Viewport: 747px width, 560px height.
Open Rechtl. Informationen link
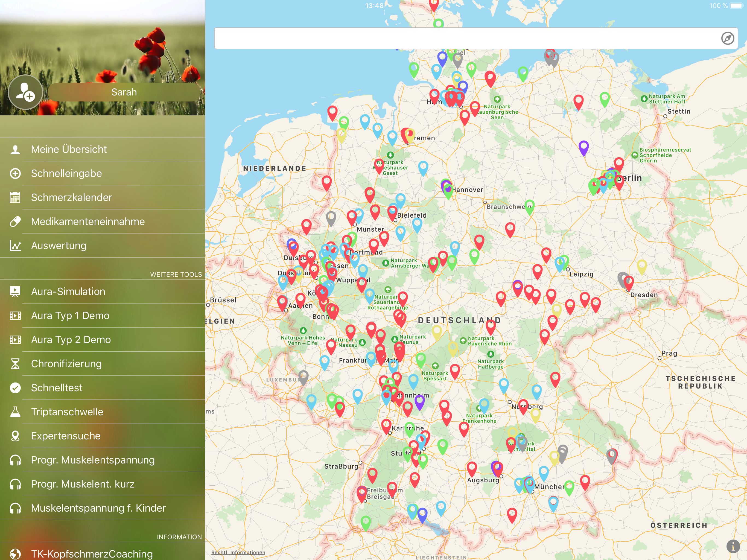238,553
